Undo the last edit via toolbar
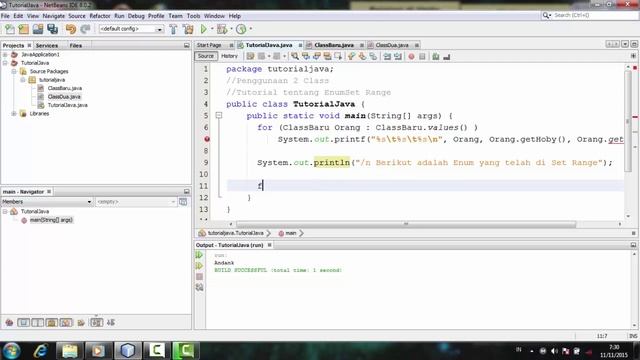This screenshot has height=360, width=640. 71,29
